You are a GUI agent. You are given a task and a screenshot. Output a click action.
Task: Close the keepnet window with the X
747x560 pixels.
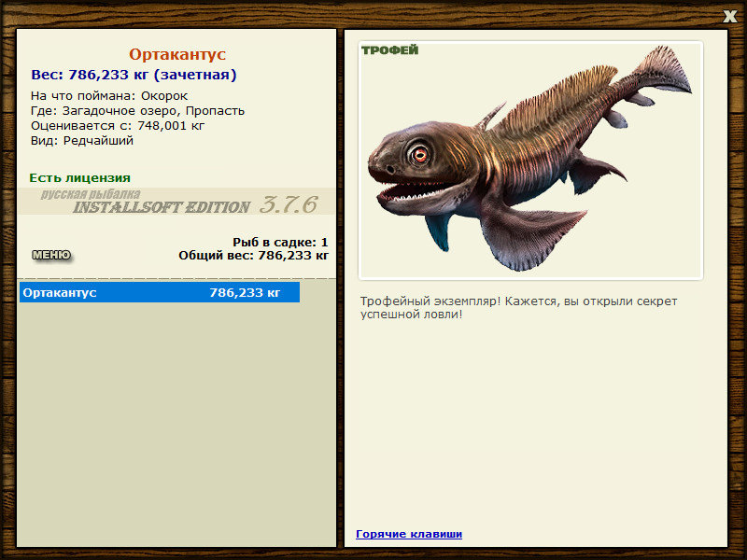coord(729,16)
